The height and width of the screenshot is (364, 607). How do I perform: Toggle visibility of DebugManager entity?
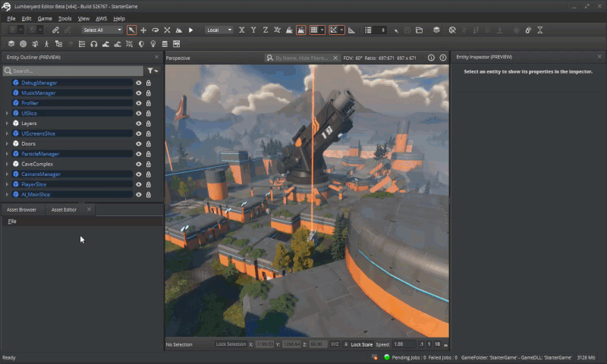point(139,83)
